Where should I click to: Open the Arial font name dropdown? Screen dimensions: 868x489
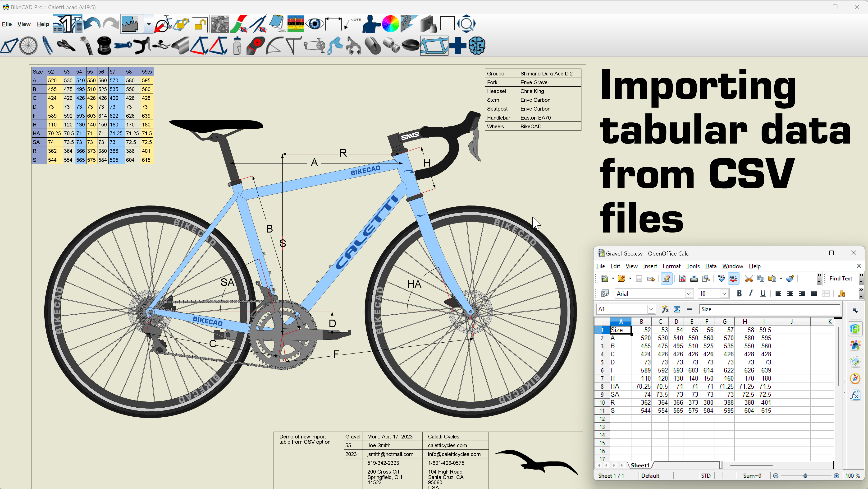pos(689,294)
